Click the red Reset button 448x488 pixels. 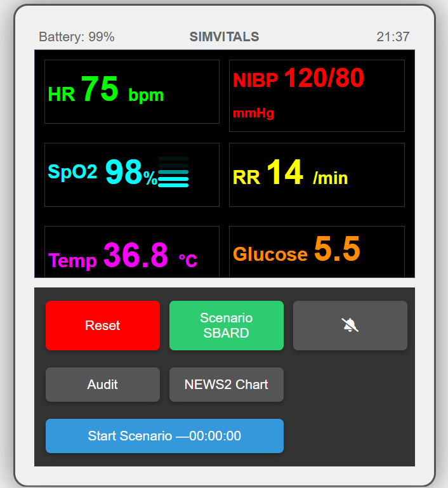(x=103, y=326)
